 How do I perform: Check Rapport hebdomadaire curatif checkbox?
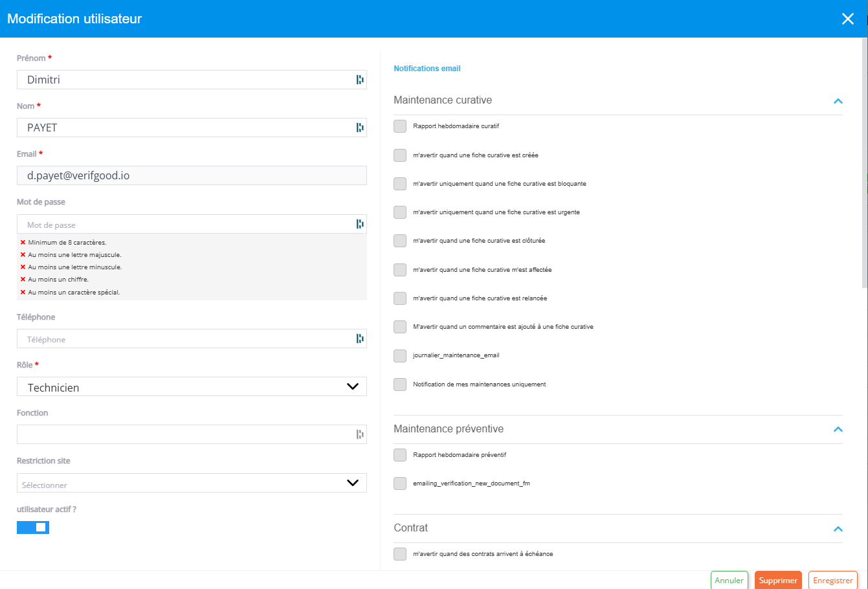[x=400, y=126]
